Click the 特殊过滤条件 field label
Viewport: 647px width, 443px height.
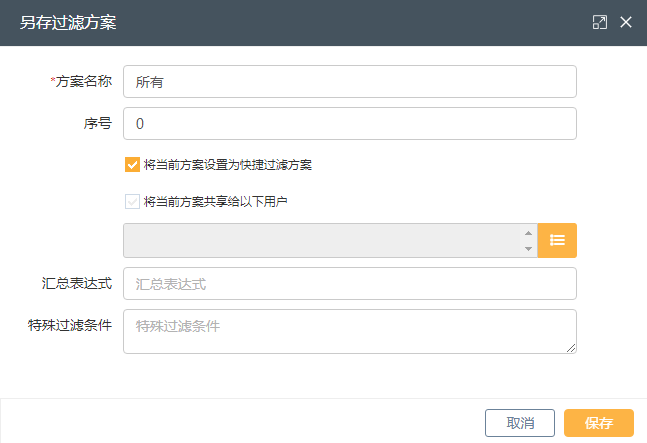(70, 325)
